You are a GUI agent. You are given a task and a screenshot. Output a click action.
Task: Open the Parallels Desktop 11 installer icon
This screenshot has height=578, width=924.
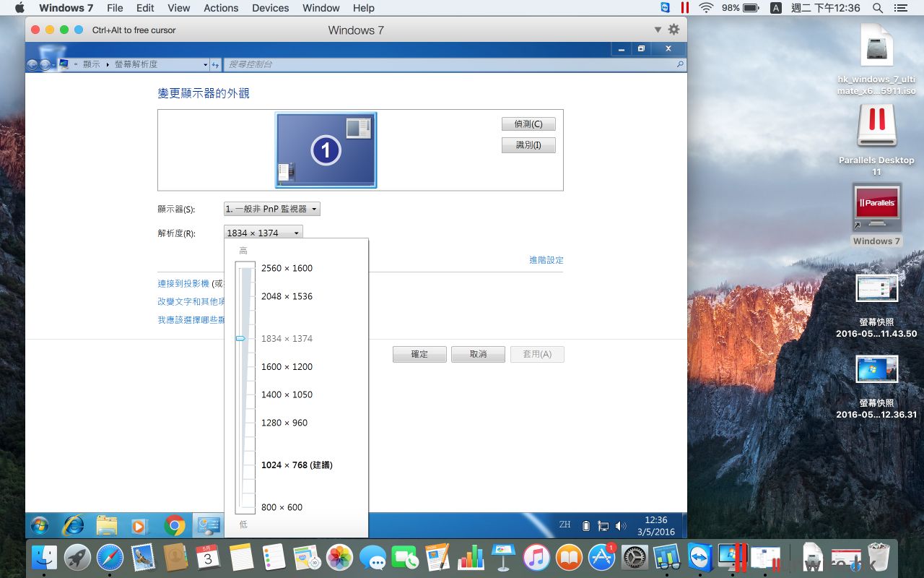click(876, 127)
